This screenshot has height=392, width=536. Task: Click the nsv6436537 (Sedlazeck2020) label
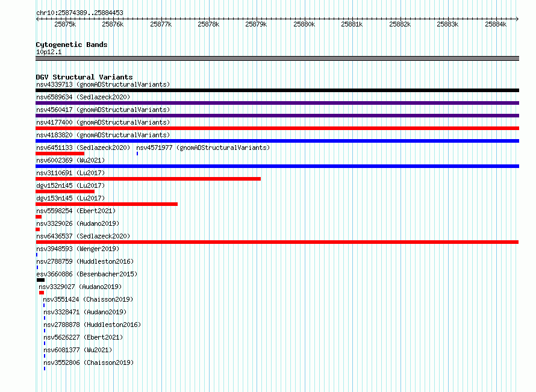(x=83, y=236)
